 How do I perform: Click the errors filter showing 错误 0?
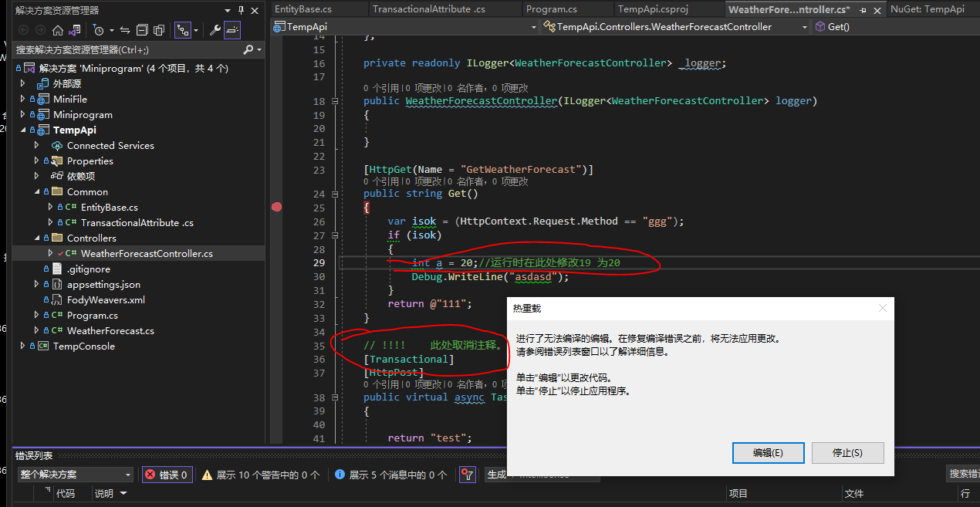pos(167,475)
